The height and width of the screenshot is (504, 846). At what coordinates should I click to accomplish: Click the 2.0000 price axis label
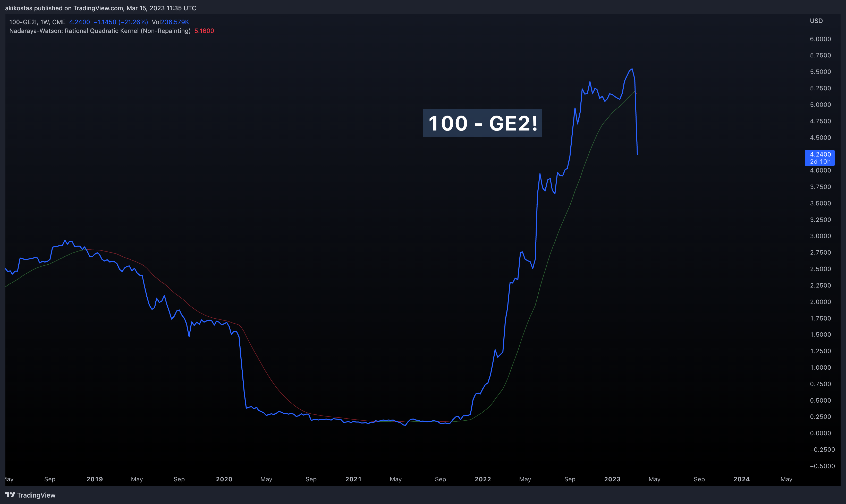pyautogui.click(x=820, y=302)
